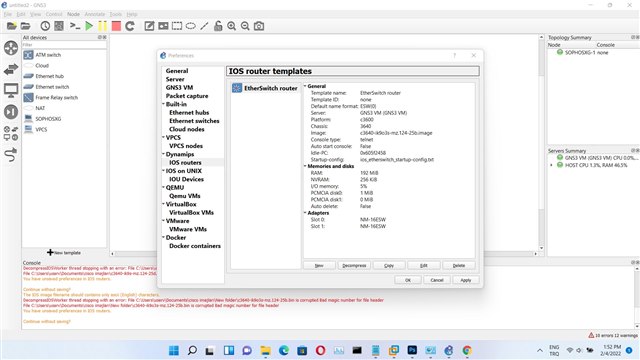Add a link cable icon
Viewport: 640px width, 360px height.
click(11, 155)
